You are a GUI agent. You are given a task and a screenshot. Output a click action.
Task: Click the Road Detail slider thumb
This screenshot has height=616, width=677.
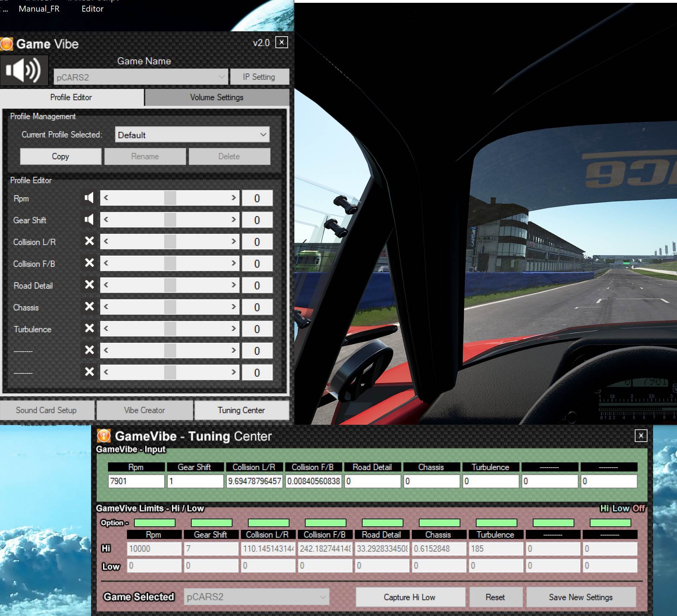pyautogui.click(x=170, y=285)
